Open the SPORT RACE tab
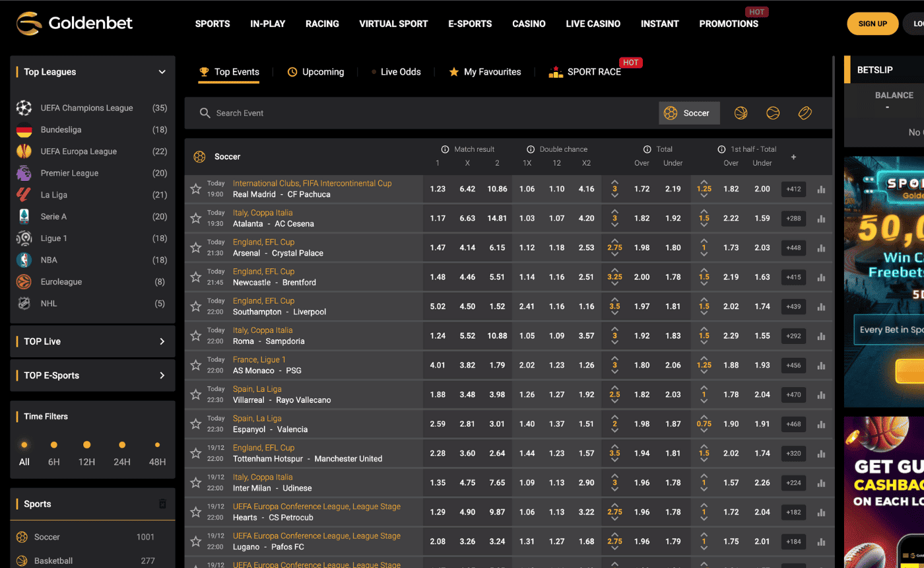The image size is (924, 568). (585, 72)
